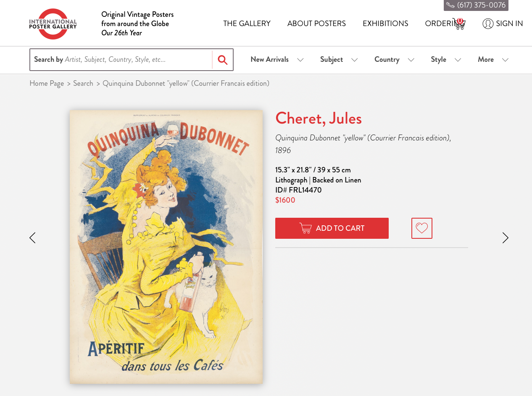This screenshot has width=532, height=396.
Task: Select Lithograph Backed on Linen text
Action: 318,180
